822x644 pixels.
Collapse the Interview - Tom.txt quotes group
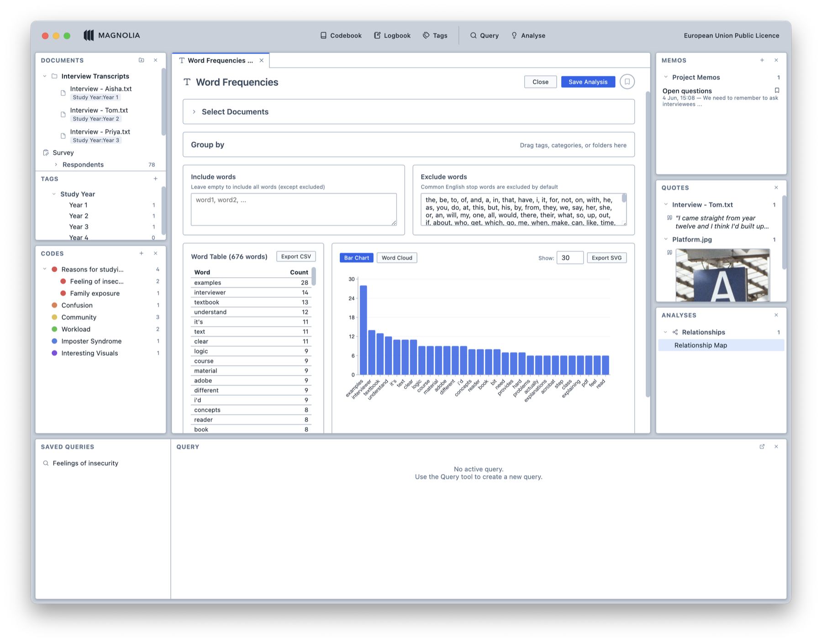point(666,205)
